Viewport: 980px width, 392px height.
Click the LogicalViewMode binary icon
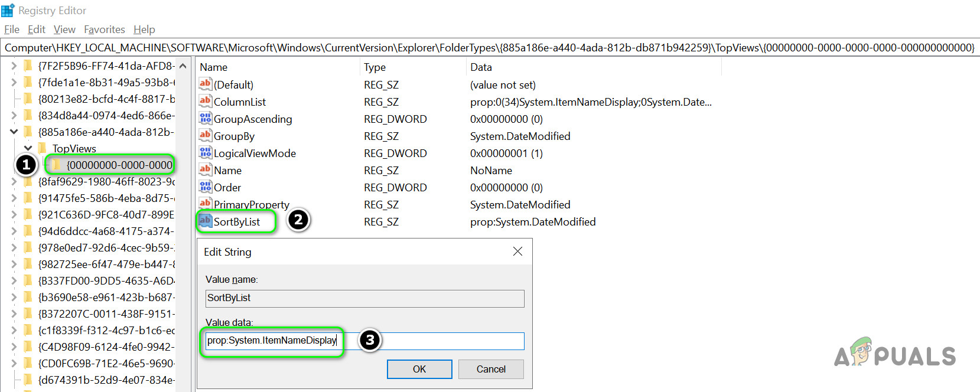(205, 153)
